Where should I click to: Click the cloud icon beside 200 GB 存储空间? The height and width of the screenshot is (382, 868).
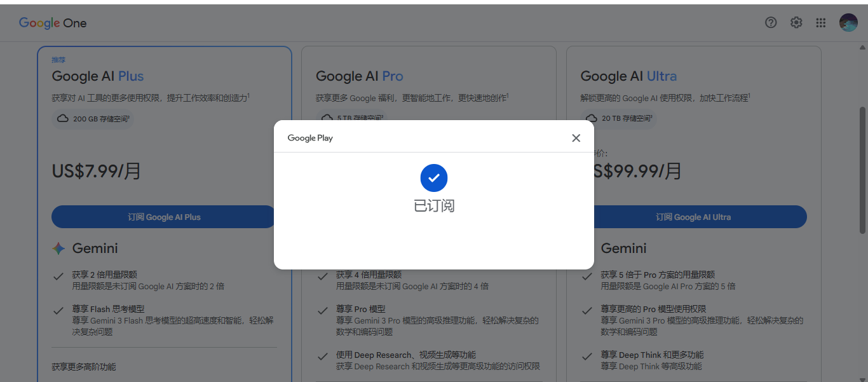click(x=63, y=118)
